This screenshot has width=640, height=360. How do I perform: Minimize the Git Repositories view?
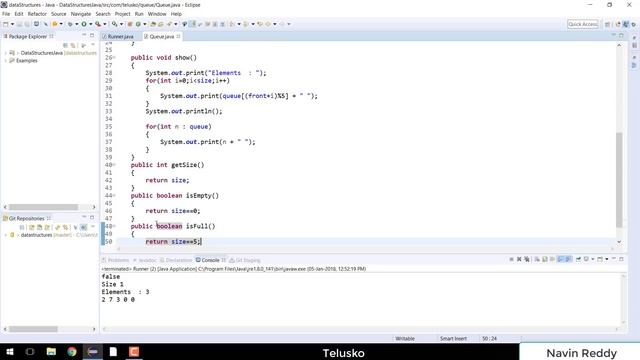(x=84, y=218)
